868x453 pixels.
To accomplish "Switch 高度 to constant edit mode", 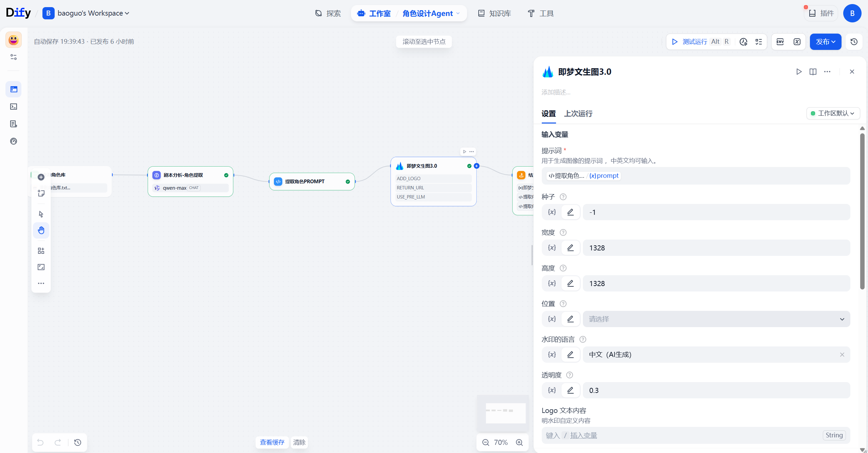I will [x=571, y=283].
